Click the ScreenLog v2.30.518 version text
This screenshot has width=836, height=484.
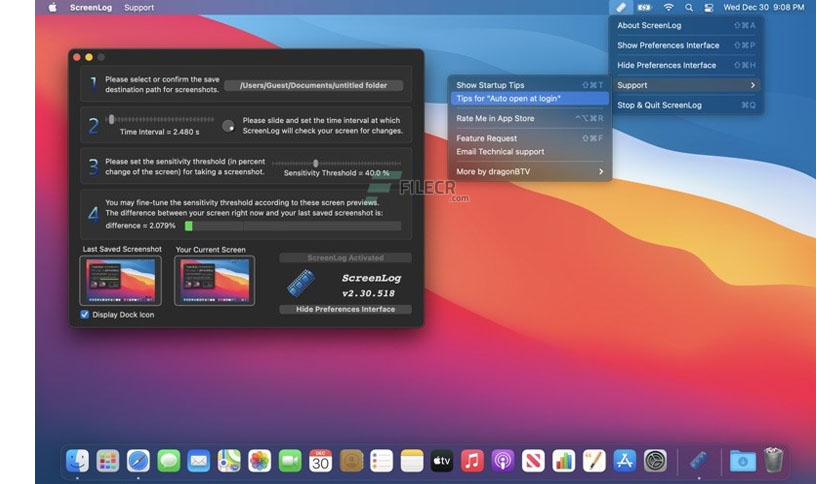[372, 286]
